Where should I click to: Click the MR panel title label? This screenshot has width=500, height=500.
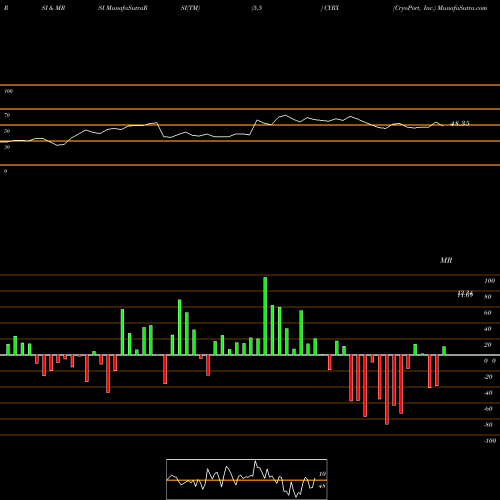click(446, 260)
